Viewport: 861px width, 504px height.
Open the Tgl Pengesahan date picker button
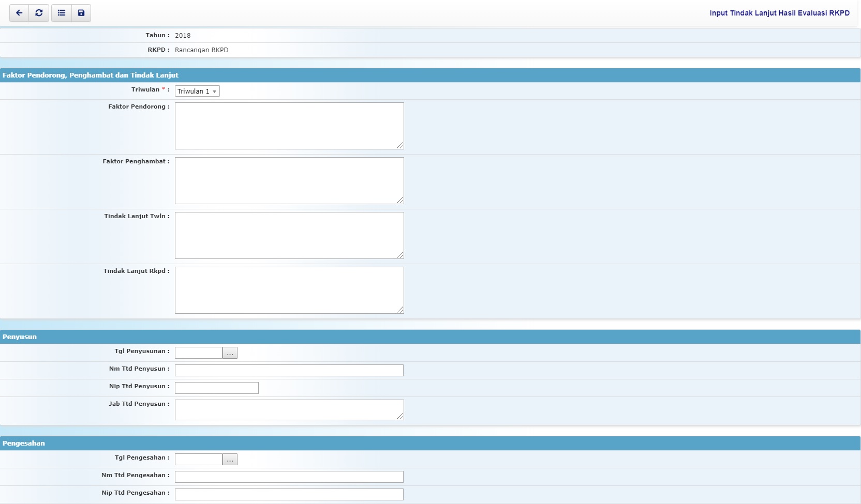point(230,459)
